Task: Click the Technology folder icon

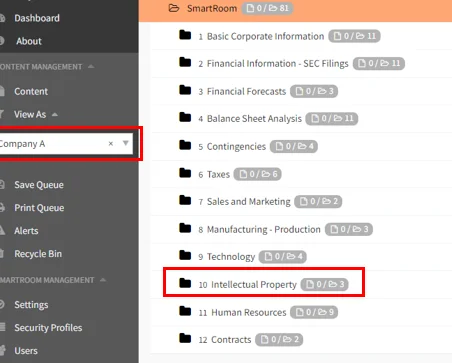Action: [x=185, y=255]
